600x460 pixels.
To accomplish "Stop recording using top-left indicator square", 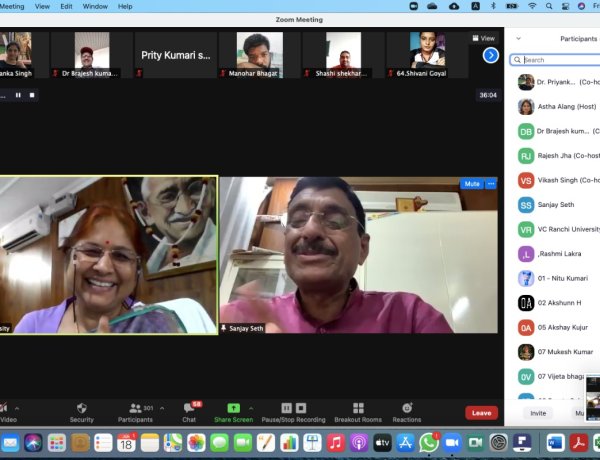I will pyautogui.click(x=32, y=95).
